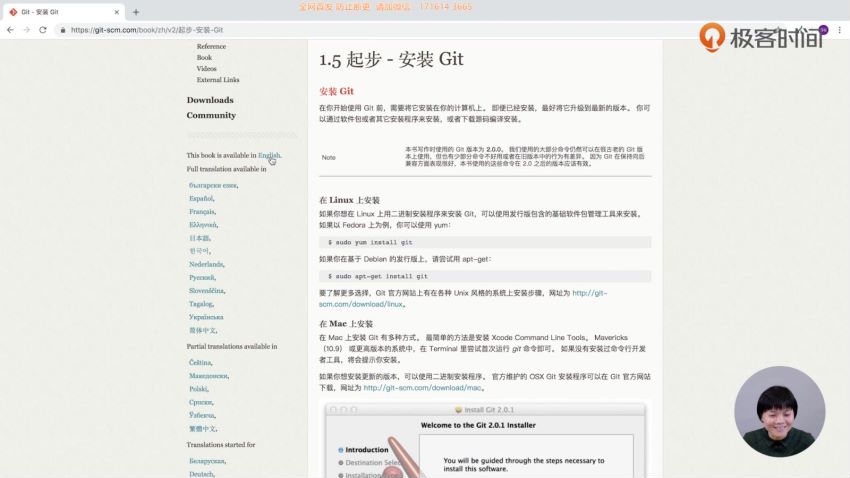Open External Links in sidebar
This screenshot has height=478, width=850.
tap(218, 80)
